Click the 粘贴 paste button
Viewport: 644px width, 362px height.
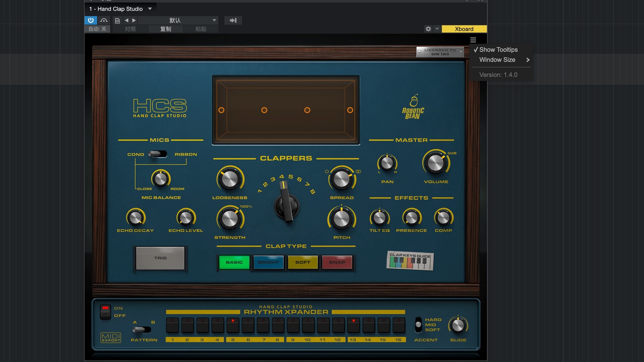(201, 29)
